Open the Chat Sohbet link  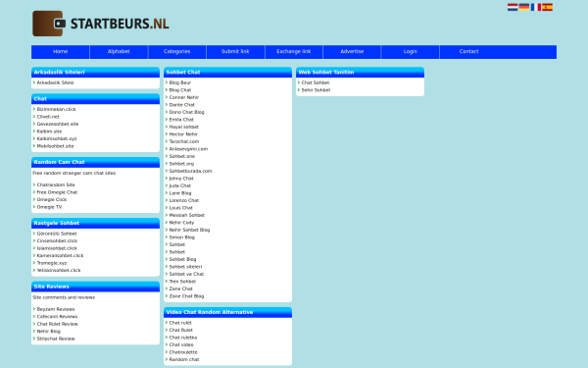pos(316,82)
